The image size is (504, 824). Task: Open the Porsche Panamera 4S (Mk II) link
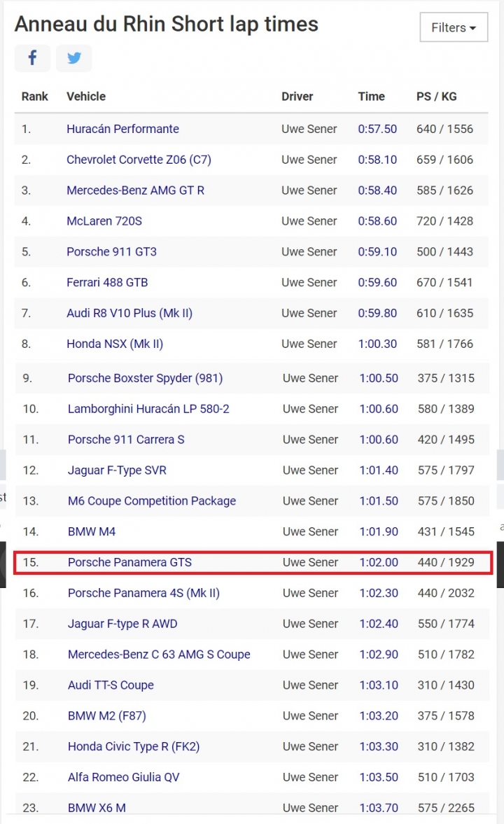point(143,593)
